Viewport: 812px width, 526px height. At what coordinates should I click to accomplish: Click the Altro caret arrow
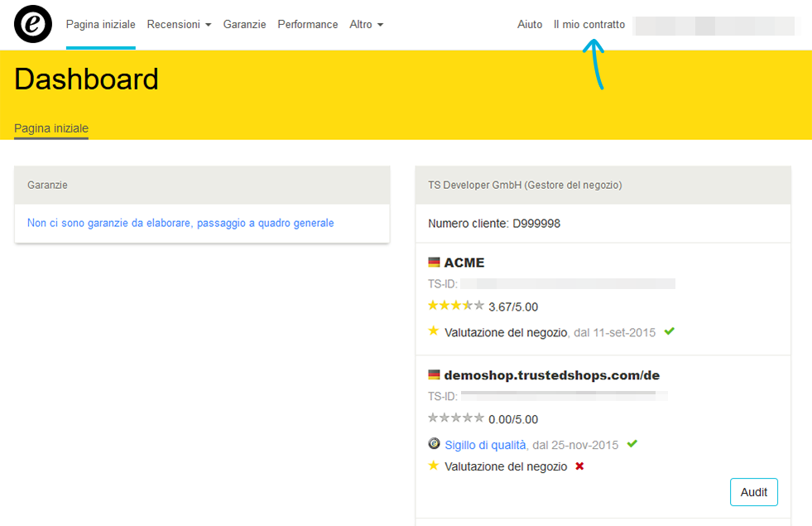pos(380,25)
